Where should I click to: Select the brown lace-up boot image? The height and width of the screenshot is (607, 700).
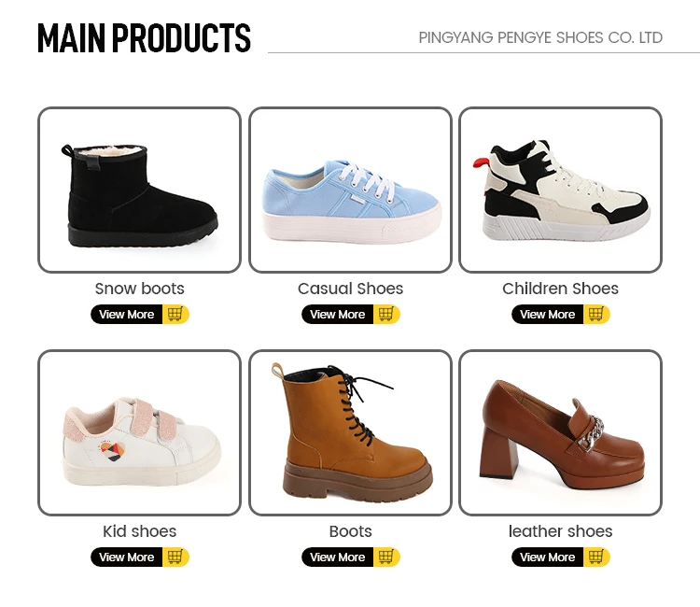click(350, 433)
